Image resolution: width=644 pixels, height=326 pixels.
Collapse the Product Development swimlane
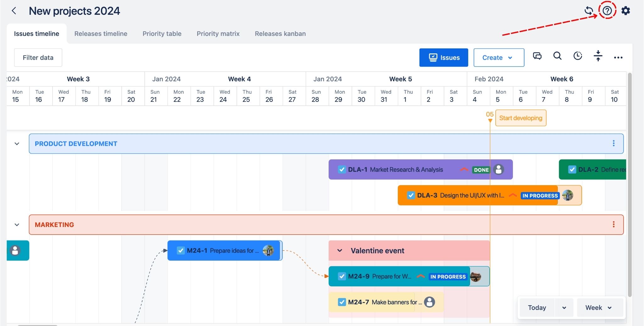17,144
